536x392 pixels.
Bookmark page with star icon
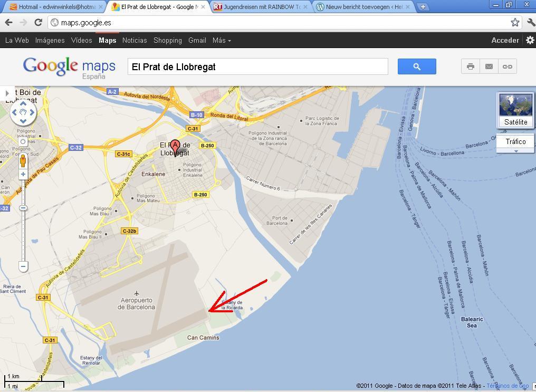pos(515,23)
